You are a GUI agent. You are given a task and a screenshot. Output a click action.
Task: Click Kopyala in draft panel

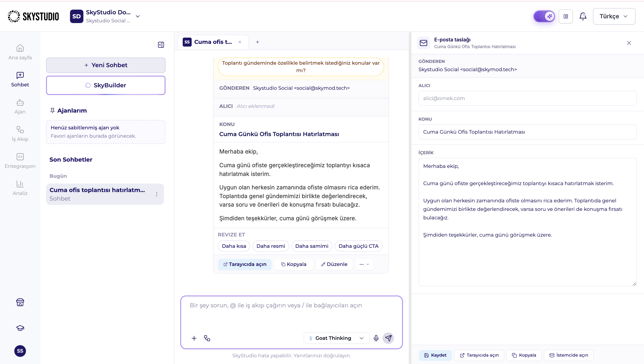coord(524,355)
